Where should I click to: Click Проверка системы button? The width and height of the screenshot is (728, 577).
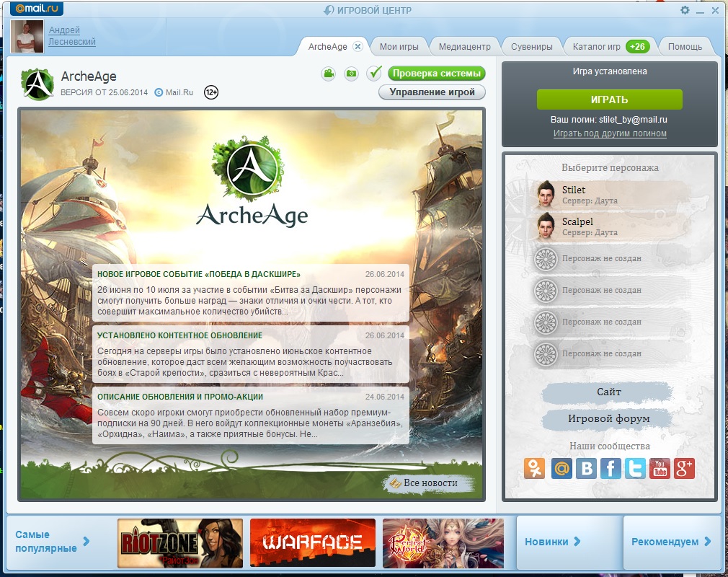436,74
